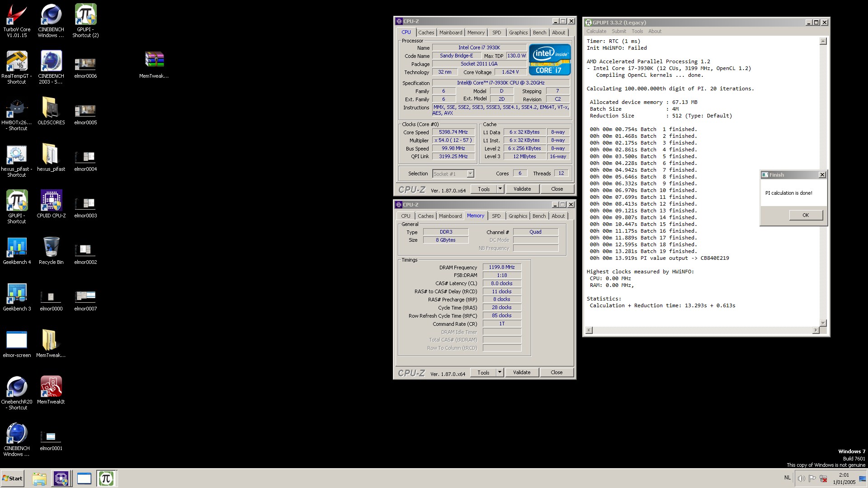The image size is (868, 488).
Task: Launch MemTweakIt application icon
Action: (51, 390)
